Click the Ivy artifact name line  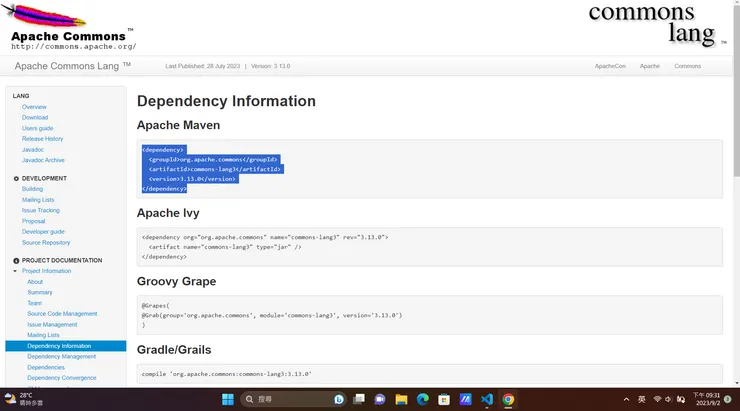(225, 247)
